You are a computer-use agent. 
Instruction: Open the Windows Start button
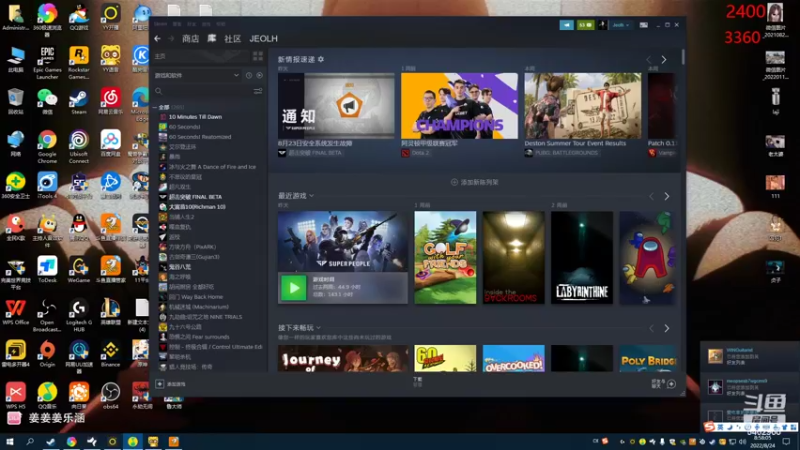10,442
